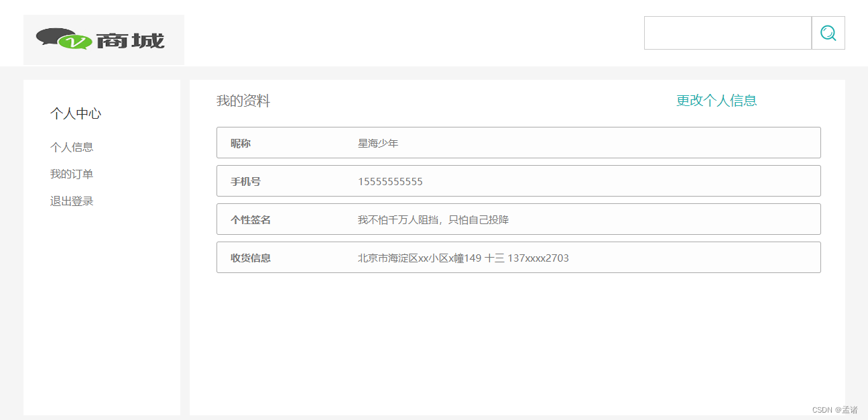Select nickname value 星海少年
Viewport: 868px width, 420px height.
[378, 143]
